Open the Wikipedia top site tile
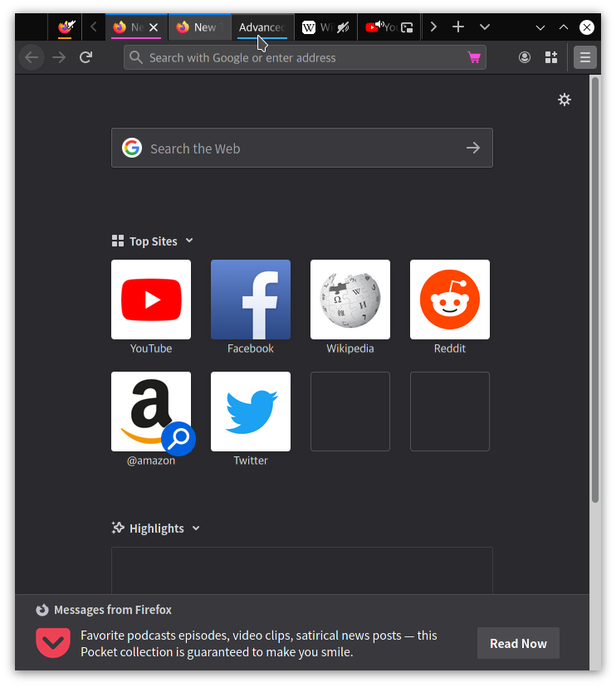Image resolution: width=616 pixels, height=687 pixels. pos(350,300)
